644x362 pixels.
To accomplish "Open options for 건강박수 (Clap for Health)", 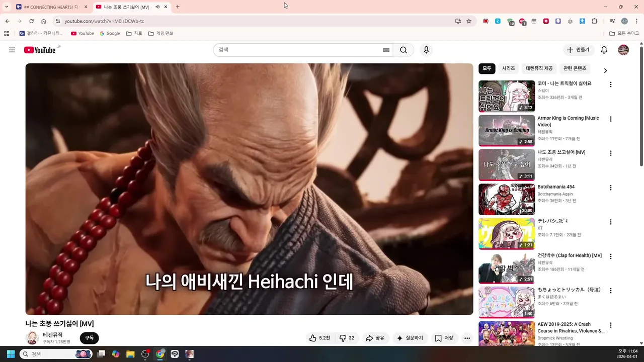I will 611,256.
